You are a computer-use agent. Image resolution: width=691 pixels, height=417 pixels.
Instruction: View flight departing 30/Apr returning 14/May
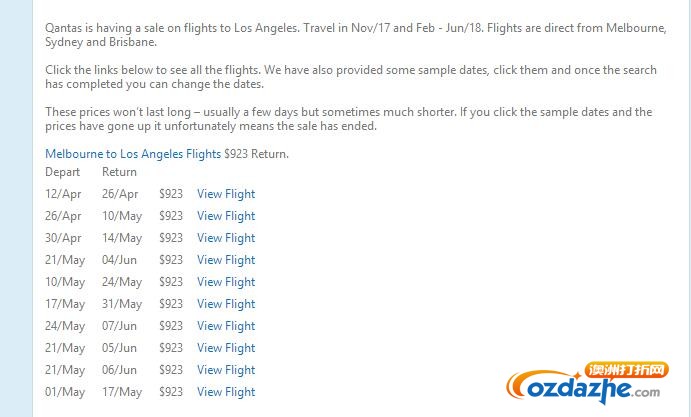click(x=226, y=238)
